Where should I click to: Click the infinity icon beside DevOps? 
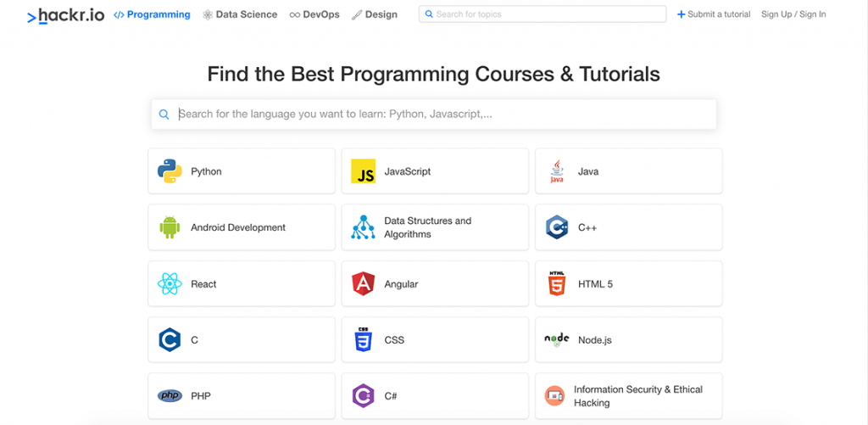[x=294, y=15]
